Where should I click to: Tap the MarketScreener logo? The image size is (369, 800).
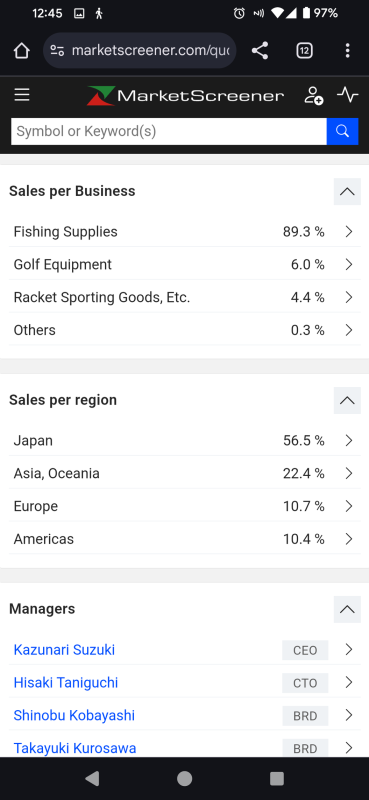click(185, 95)
